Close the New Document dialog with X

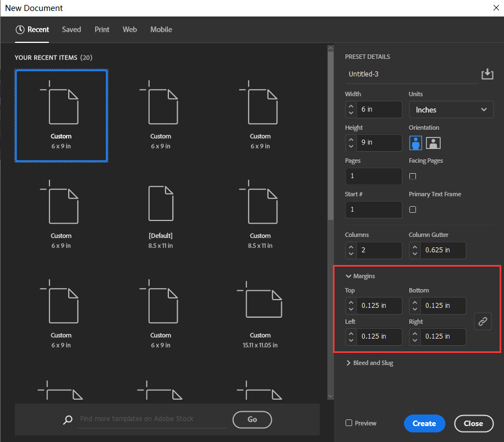tap(496, 8)
